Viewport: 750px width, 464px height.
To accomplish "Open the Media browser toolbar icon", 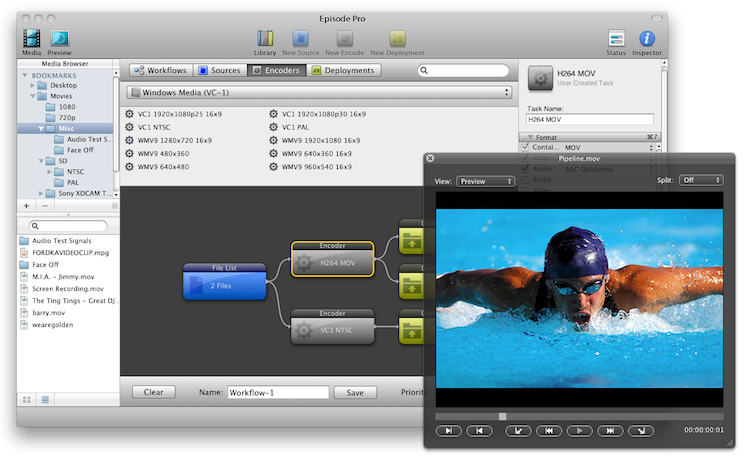I will pyautogui.click(x=31, y=38).
